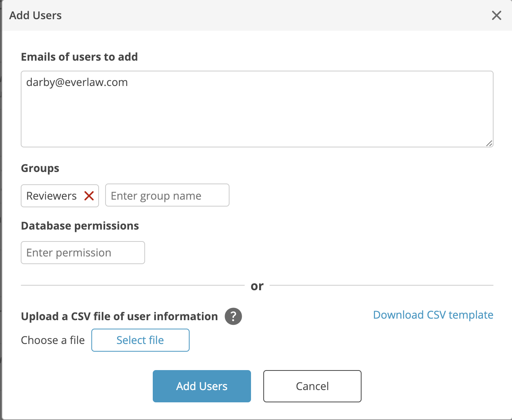The width and height of the screenshot is (512, 420).
Task: Click inside the emails textarea
Action: pyautogui.click(x=257, y=109)
